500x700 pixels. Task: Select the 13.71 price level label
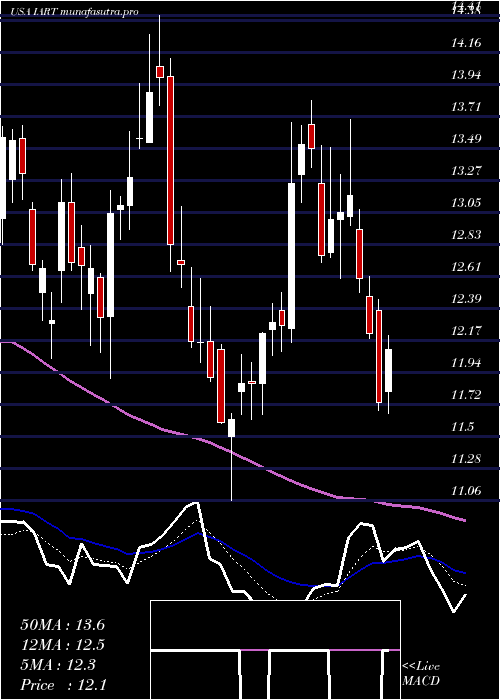pos(466,107)
